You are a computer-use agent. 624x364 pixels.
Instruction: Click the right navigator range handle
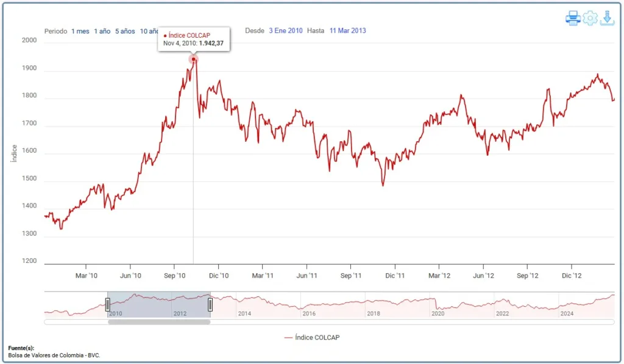point(210,304)
